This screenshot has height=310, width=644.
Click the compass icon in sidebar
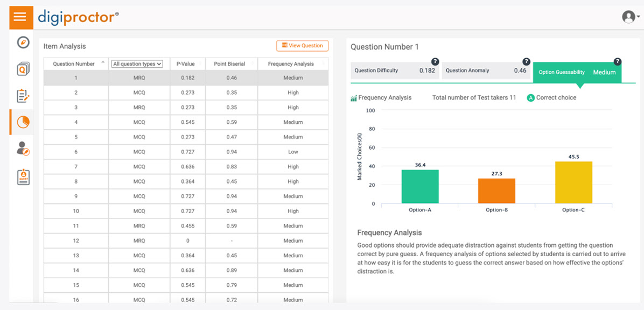click(23, 43)
